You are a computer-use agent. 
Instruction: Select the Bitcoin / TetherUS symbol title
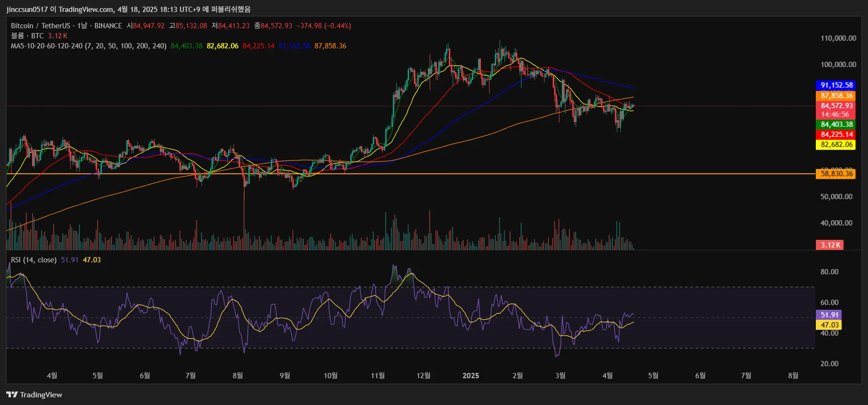pyautogui.click(x=40, y=26)
